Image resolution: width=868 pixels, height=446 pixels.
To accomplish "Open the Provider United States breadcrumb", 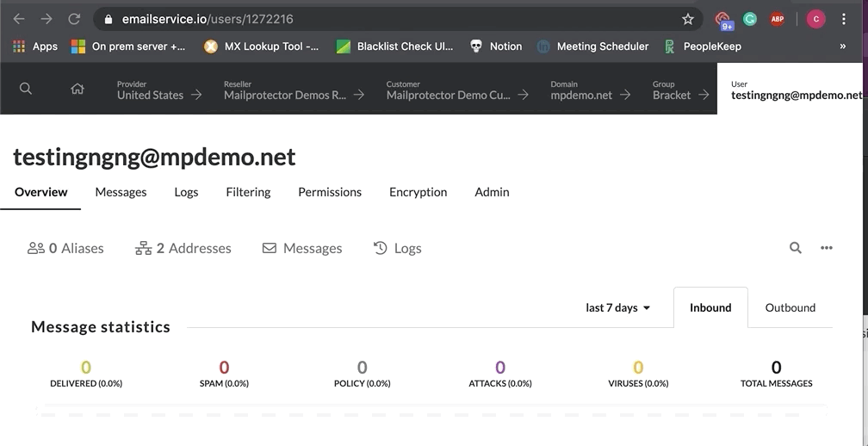I will [x=150, y=90].
